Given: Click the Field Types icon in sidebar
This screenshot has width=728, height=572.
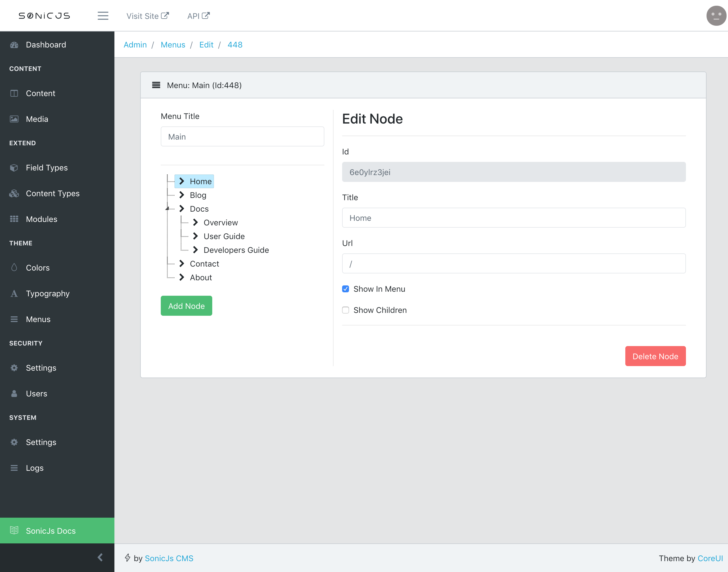Looking at the screenshot, I should click(x=14, y=168).
